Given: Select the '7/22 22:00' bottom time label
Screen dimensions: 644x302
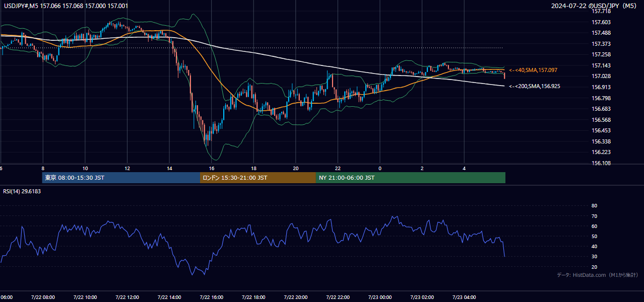Looking at the screenshot, I should [338, 297].
